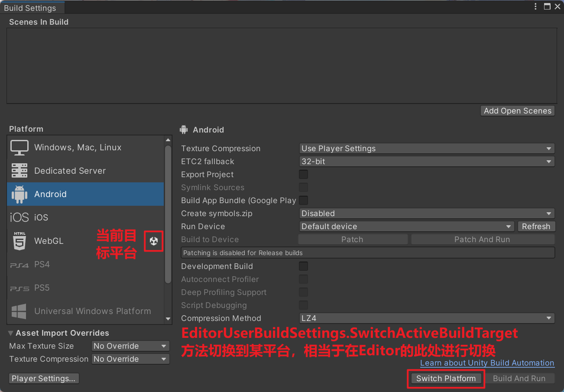Screen dimensions: 564x392
Task: Enable the Export Project checkbox
Action: (x=304, y=175)
